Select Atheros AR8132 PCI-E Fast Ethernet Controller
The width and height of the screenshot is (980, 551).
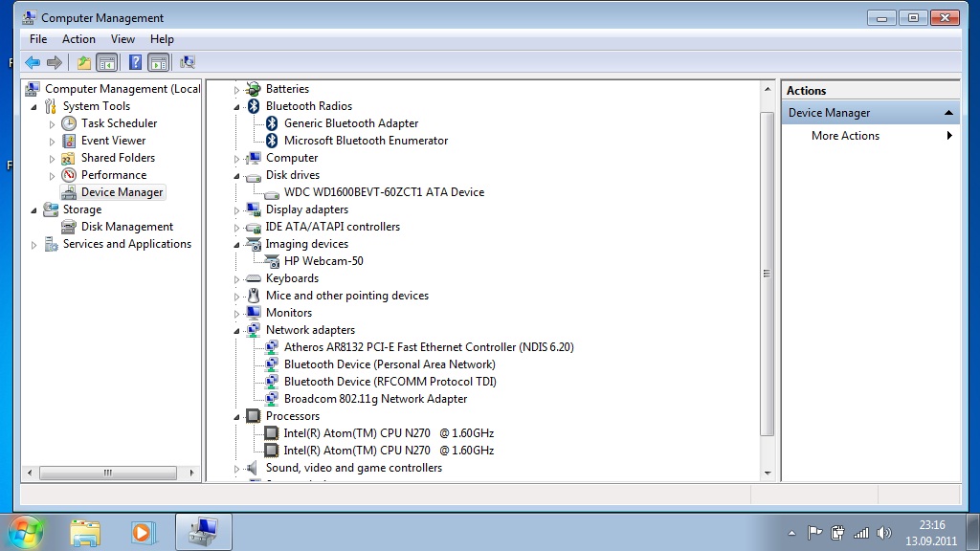(x=429, y=347)
